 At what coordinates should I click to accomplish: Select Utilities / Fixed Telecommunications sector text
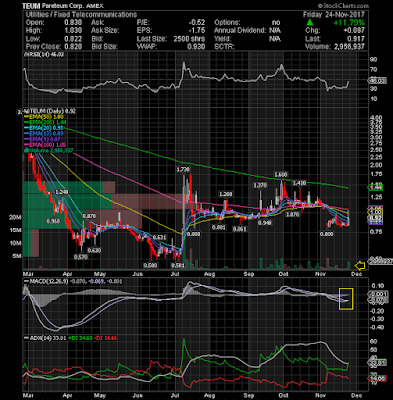[81, 14]
